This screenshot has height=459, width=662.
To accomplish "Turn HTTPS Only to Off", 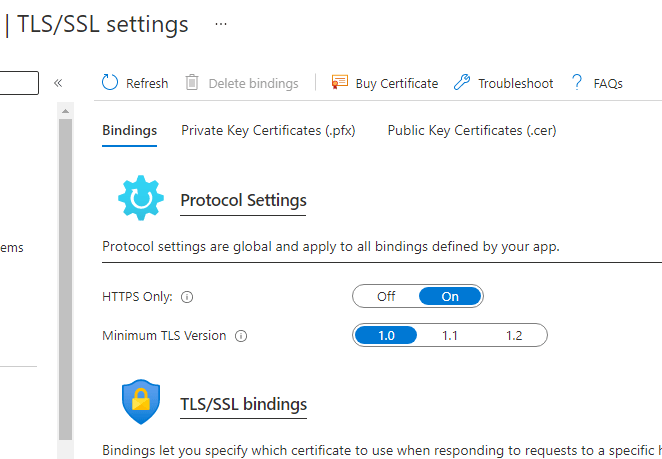I will click(386, 296).
